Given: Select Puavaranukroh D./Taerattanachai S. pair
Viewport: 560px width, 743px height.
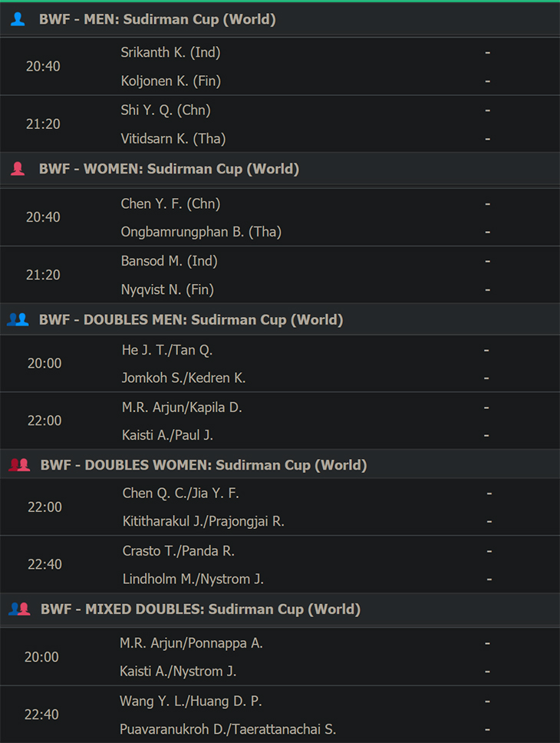Looking at the screenshot, I should (x=228, y=729).
